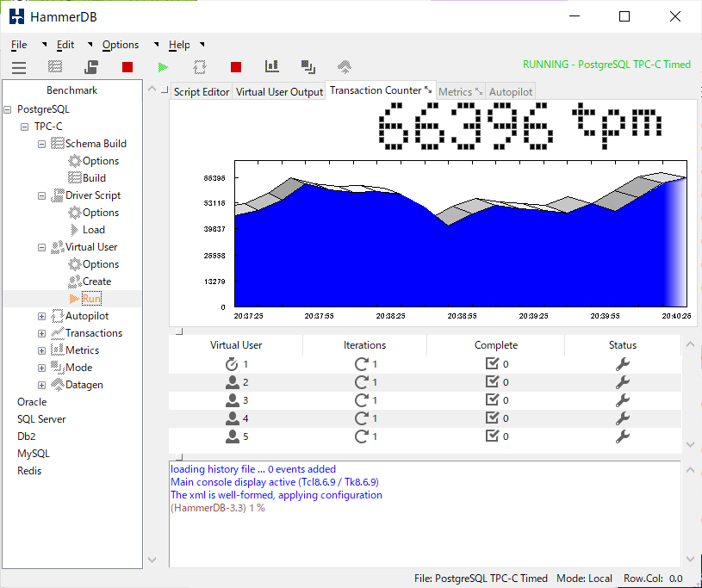This screenshot has width=702, height=588.
Task: Click the hamburger menu toolbar icon
Action: click(19, 67)
